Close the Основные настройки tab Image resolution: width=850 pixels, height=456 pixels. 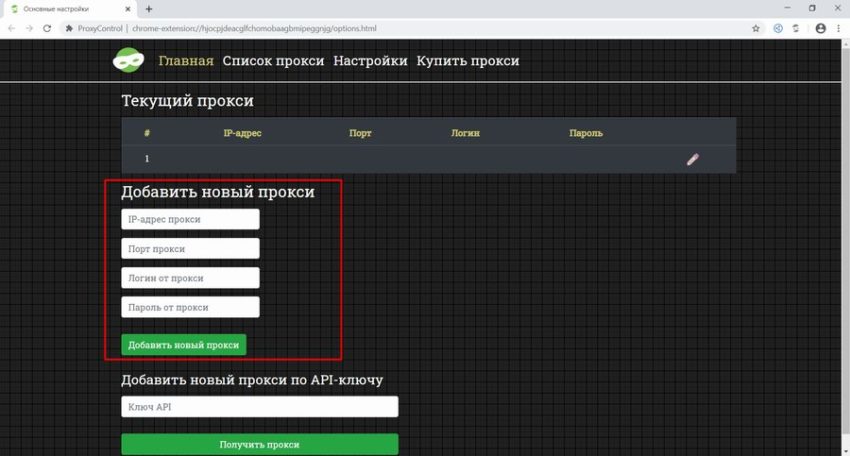127,9
